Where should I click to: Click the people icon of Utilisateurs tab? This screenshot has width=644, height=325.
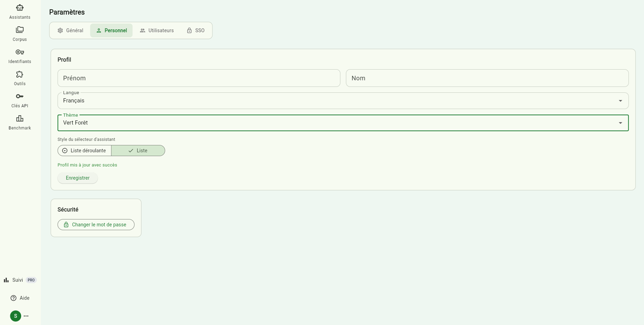pyautogui.click(x=143, y=30)
